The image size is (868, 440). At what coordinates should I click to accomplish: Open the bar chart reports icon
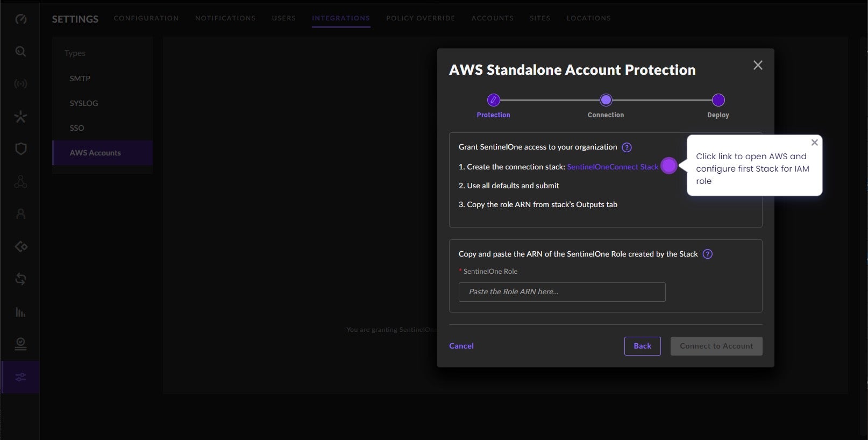click(x=20, y=312)
